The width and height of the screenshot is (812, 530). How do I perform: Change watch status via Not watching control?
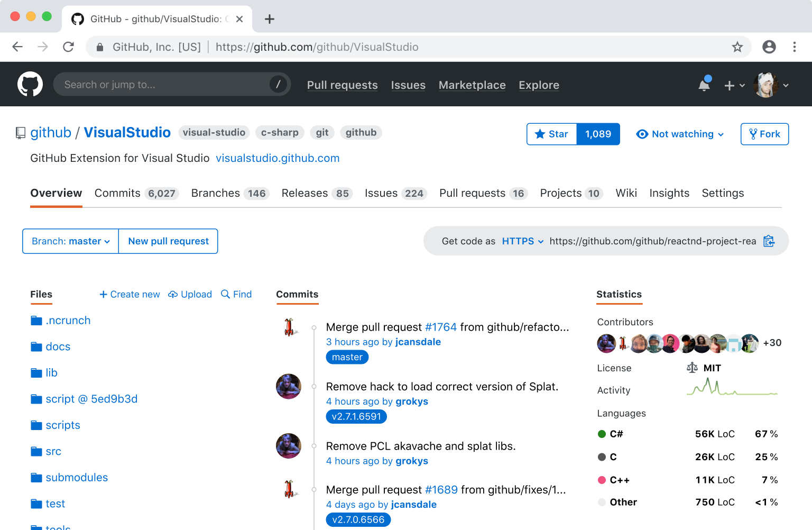tap(680, 134)
